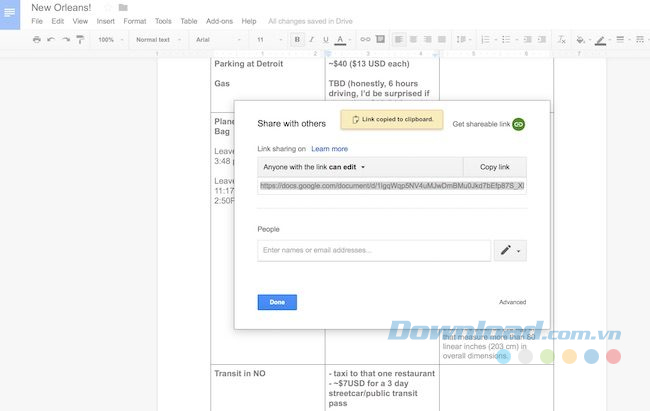Click the 'Transit in NO' table cell
Screen dimensions: 650x411
[x=240, y=373]
